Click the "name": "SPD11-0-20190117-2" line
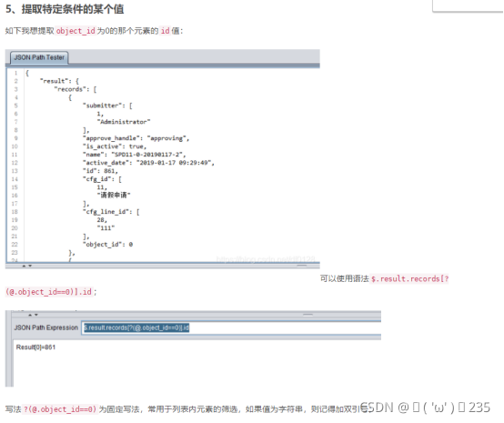504x423 pixels. point(135,155)
